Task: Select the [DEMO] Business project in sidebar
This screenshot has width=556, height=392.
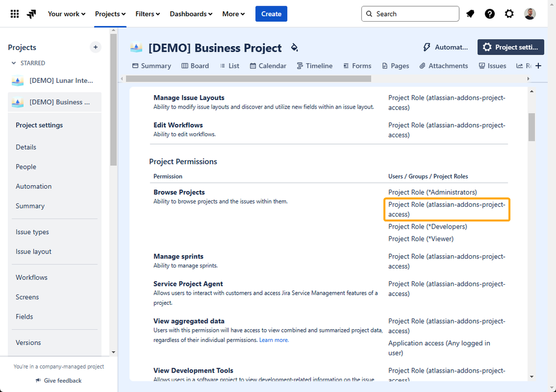Action: [x=55, y=102]
